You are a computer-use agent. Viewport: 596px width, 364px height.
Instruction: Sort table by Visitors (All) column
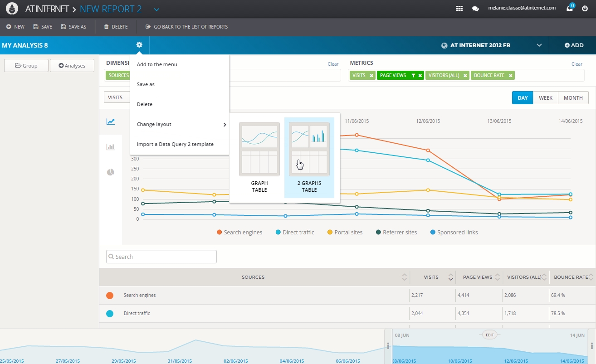tap(545, 277)
